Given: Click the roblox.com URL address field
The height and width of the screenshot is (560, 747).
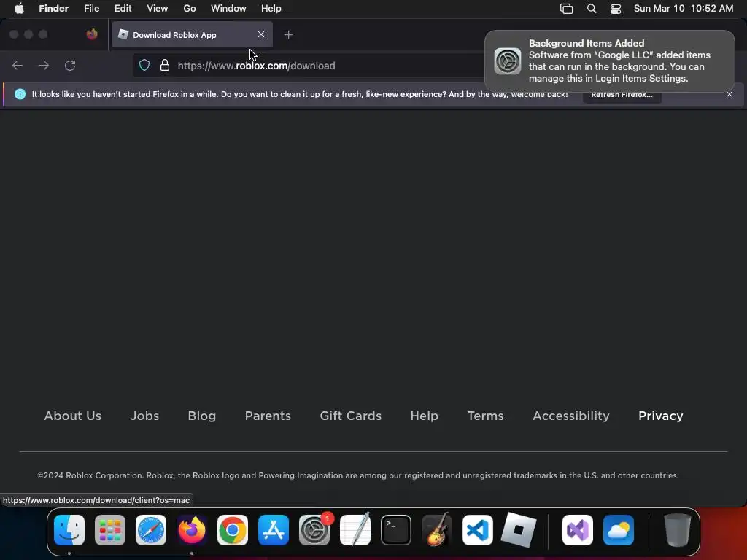Looking at the screenshot, I should (x=309, y=66).
